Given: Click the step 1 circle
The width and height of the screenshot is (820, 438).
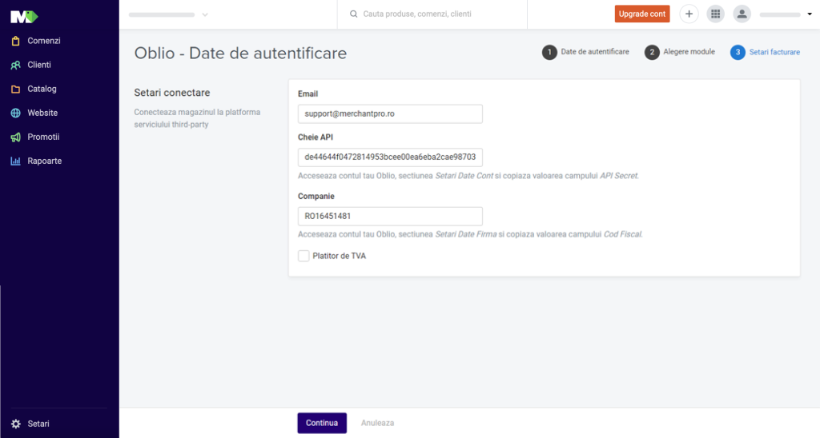Looking at the screenshot, I should click(x=549, y=52).
